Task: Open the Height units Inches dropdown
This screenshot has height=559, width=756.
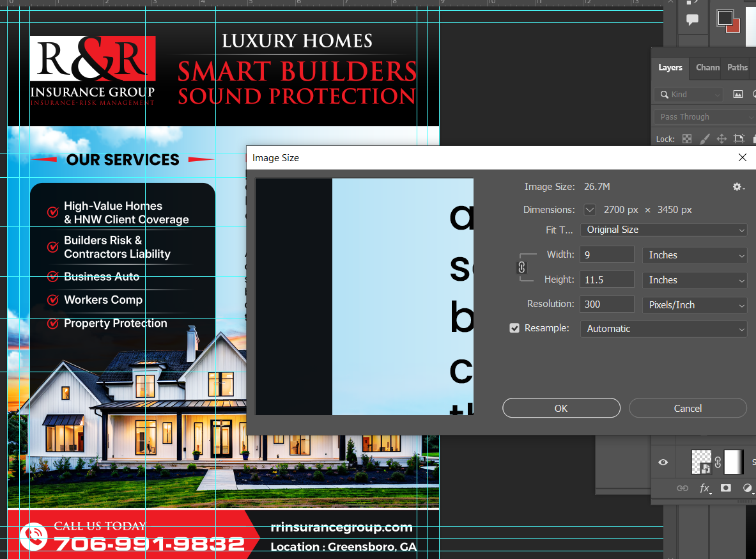Action: click(x=695, y=280)
